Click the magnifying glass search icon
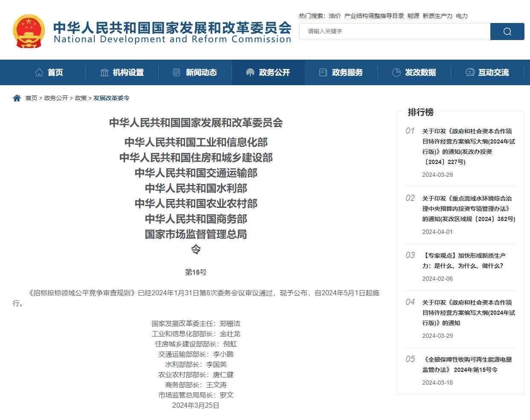Viewport: 530px width, 420px height. click(507, 31)
